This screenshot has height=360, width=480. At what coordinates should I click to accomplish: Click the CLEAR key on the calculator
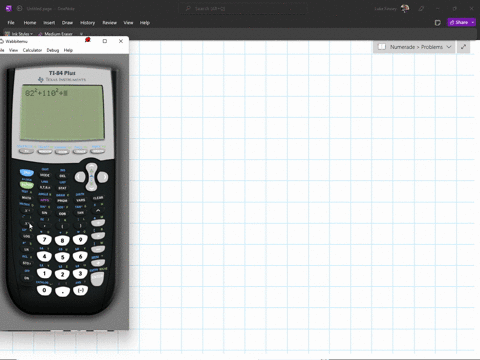98,198
